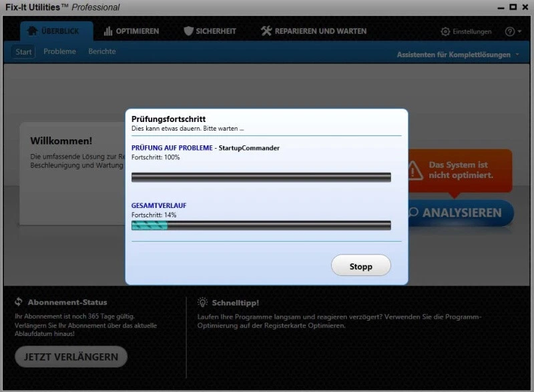Screen dimensions: 534x392
Task: Select the SICHERHEIT shield icon
Action: tap(188, 31)
